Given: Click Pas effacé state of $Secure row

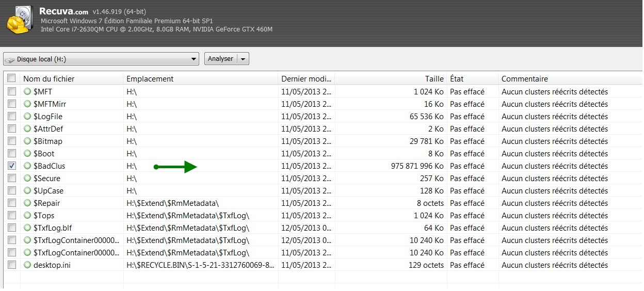Looking at the screenshot, I should (468, 179).
